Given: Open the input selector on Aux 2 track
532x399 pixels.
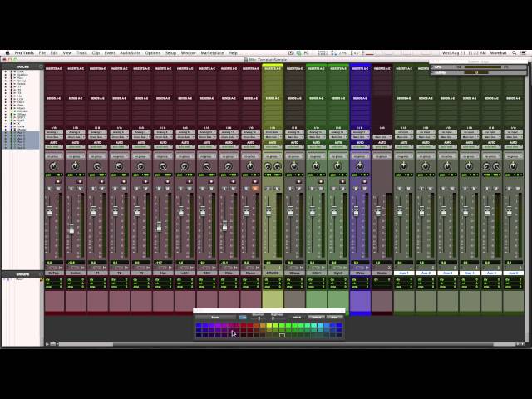Looking at the screenshot, I should (426, 132).
